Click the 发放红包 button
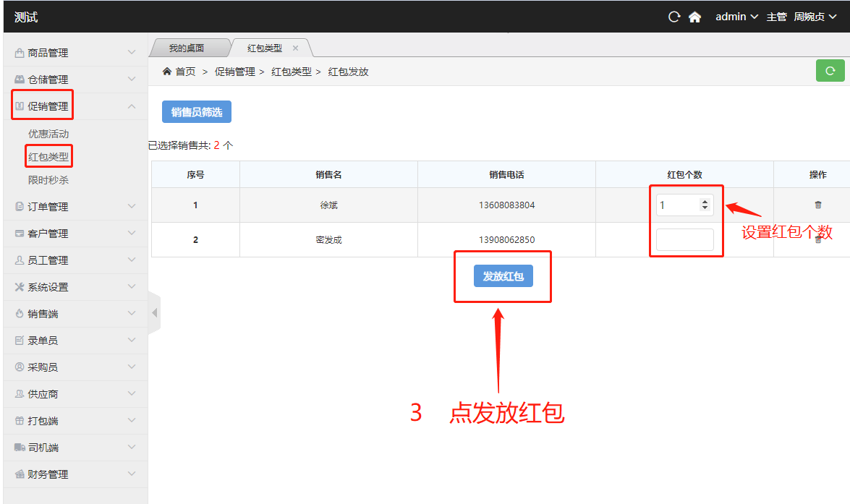This screenshot has height=504, width=850. (x=503, y=276)
